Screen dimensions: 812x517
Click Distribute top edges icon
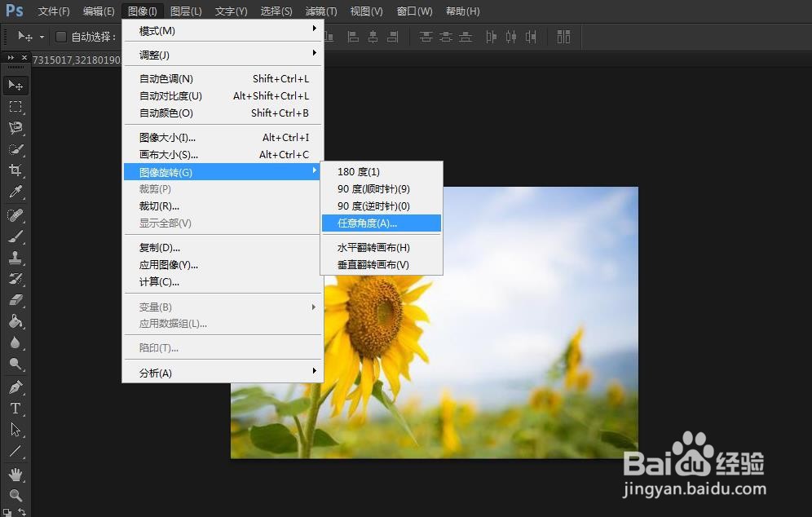426,37
